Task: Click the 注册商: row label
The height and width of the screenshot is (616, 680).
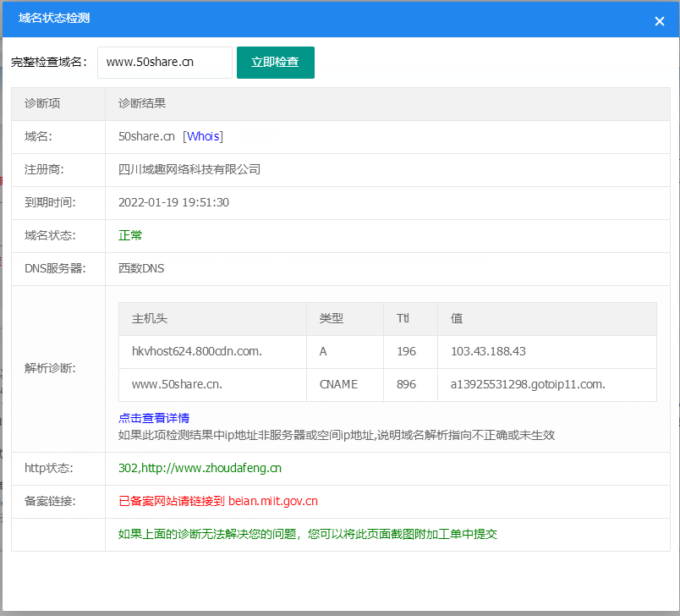Action: click(44, 169)
